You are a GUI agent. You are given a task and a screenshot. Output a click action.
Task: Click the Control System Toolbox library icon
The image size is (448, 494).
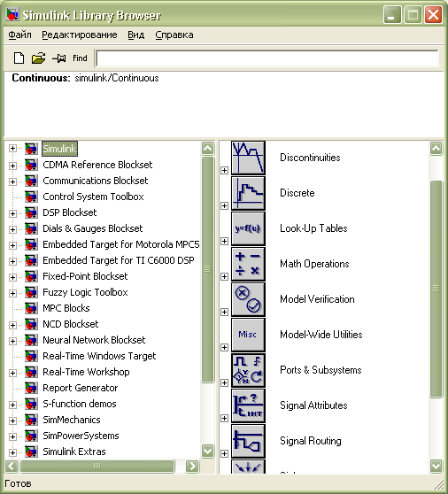tap(32, 197)
